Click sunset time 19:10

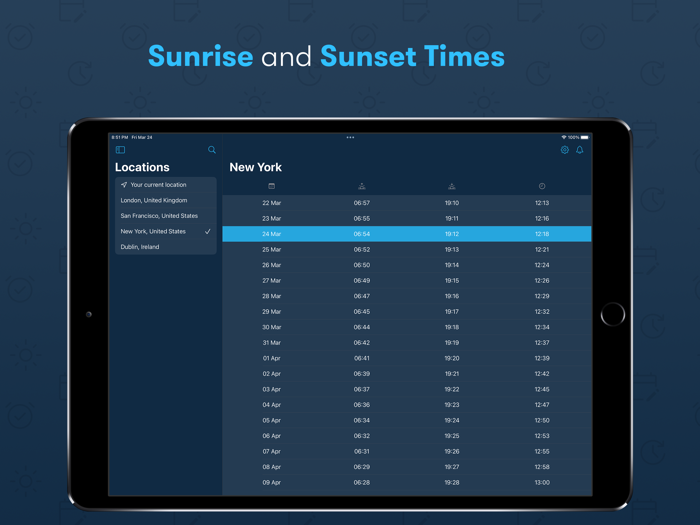(452, 203)
